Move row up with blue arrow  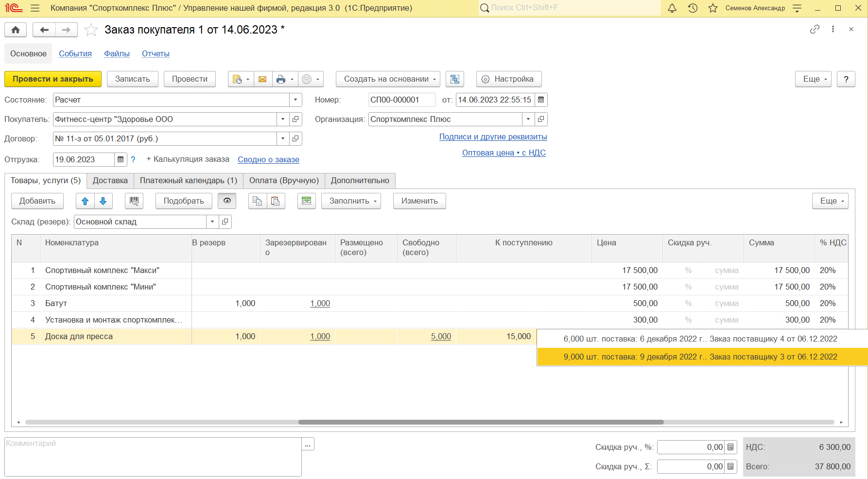click(85, 201)
